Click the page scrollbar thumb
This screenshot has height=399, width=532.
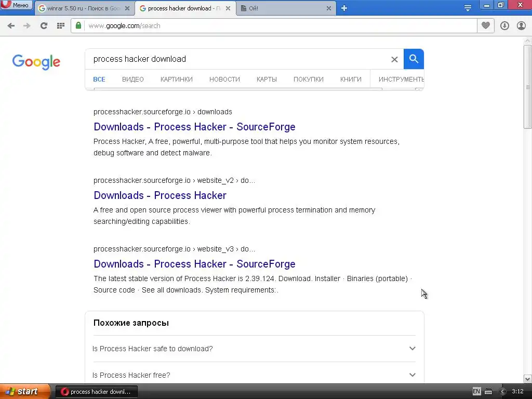(x=528, y=87)
